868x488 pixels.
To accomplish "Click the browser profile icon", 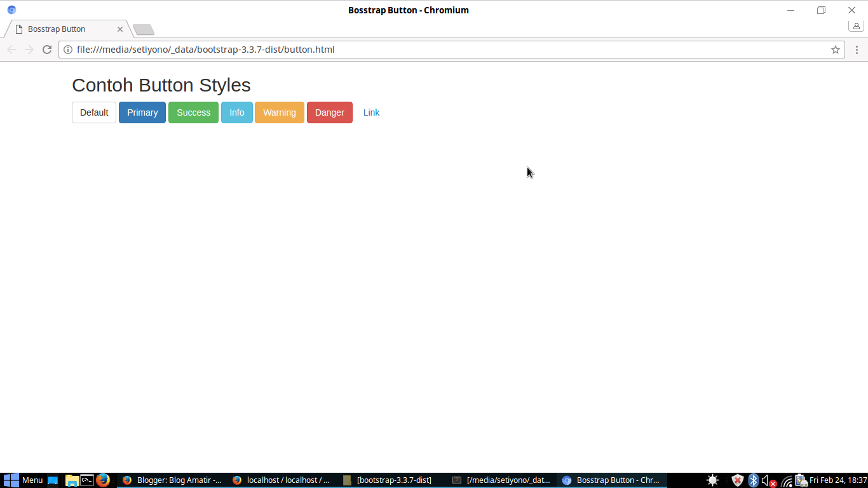I will 856,25.
